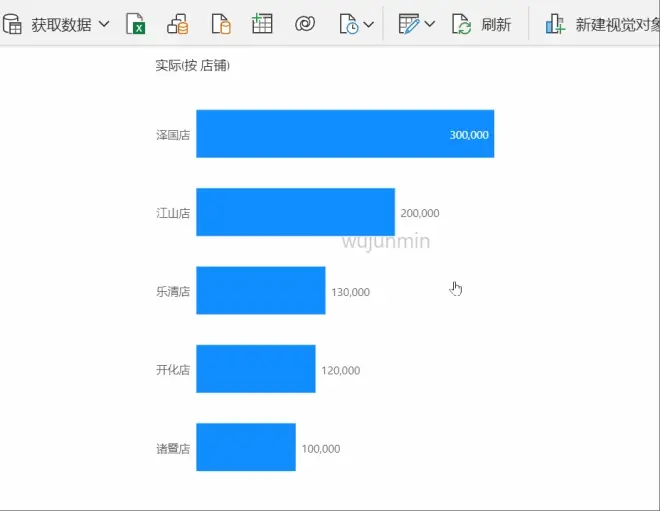The height and width of the screenshot is (511, 660).
Task: Click the 300,000 data label
Action: [469, 135]
